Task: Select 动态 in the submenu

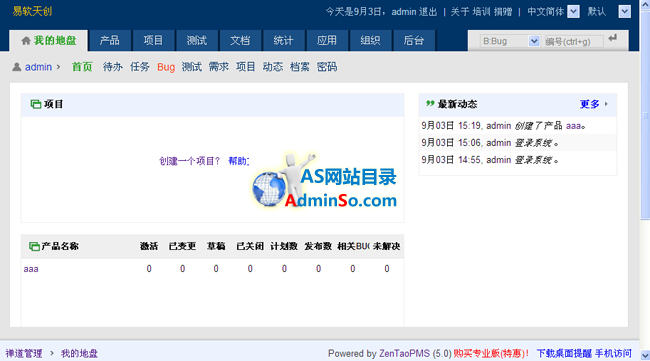Action: pos(273,67)
